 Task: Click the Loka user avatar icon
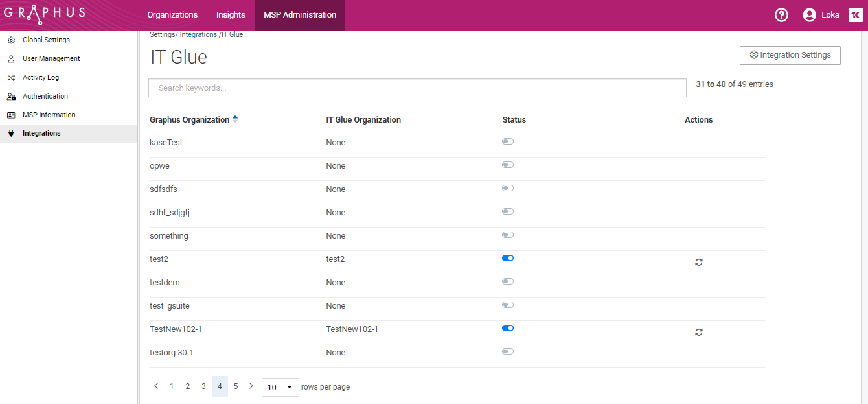pos(809,15)
